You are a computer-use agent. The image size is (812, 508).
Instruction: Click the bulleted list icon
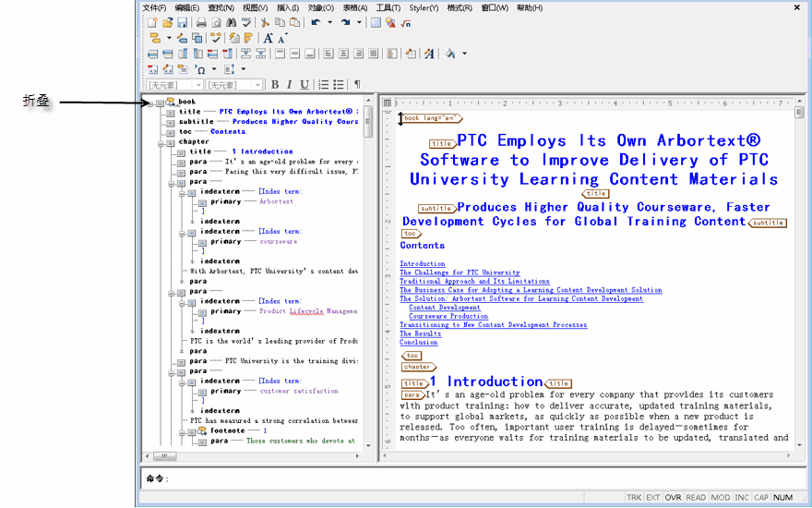click(x=338, y=84)
